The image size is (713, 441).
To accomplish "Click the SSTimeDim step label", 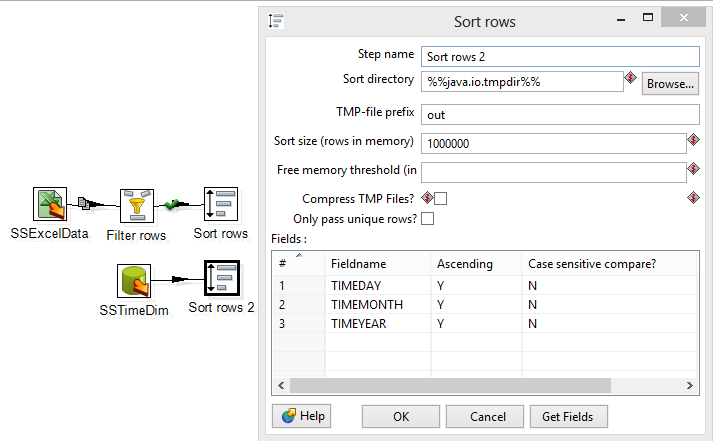I will point(134,311).
